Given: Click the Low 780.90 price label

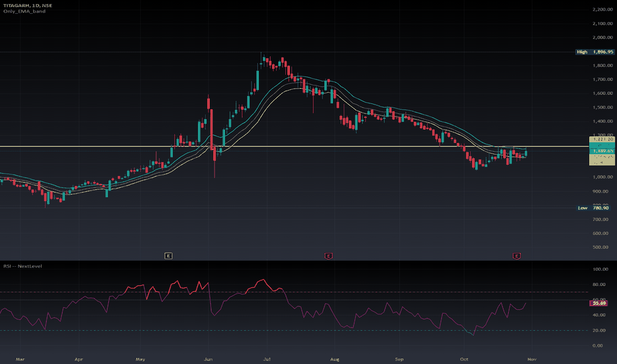Looking at the screenshot, I should 594,208.
